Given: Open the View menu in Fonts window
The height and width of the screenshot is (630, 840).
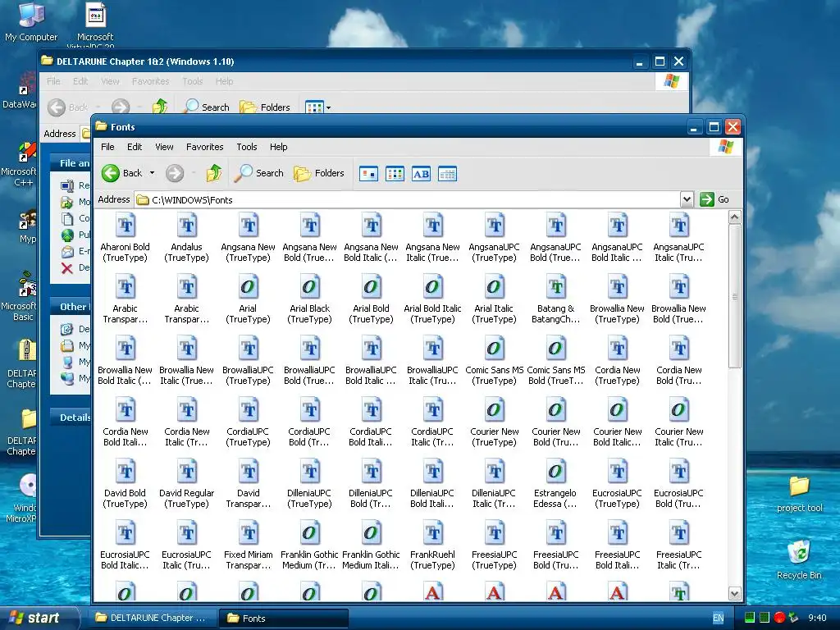Looking at the screenshot, I should click(164, 147).
